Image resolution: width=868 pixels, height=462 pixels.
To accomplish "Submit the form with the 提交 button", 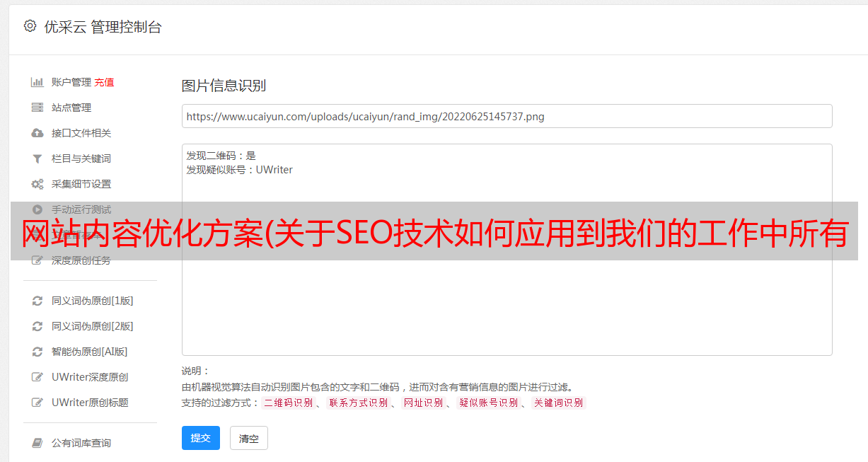I will click(x=201, y=438).
